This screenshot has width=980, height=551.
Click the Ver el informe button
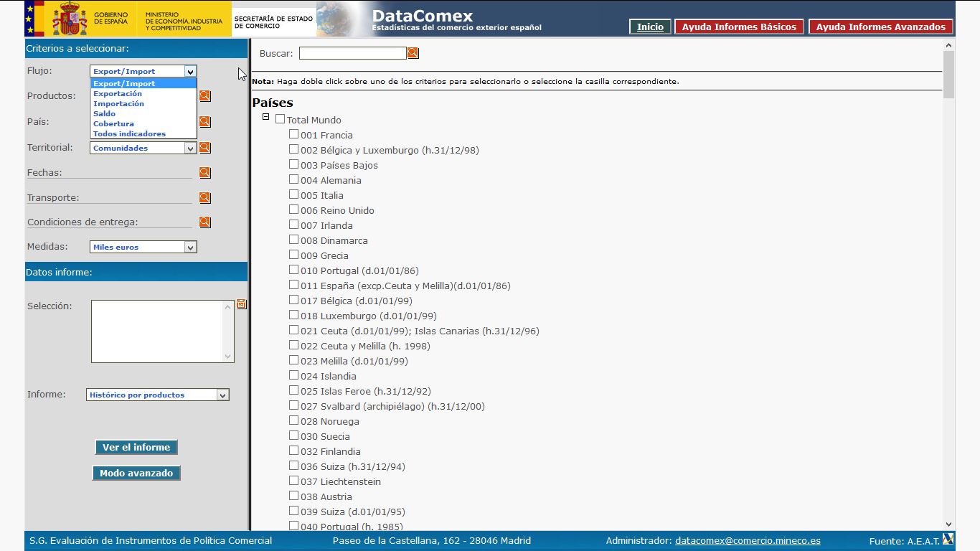tap(136, 447)
